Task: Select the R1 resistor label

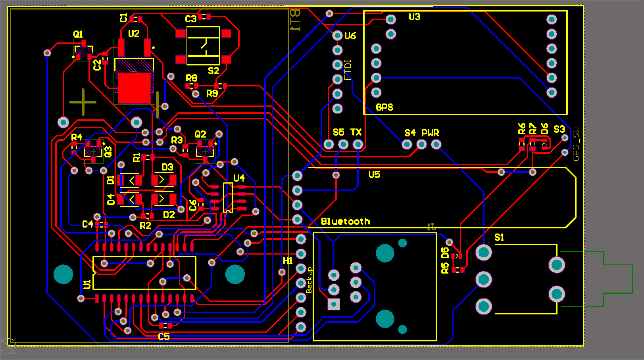Action: click(136, 157)
